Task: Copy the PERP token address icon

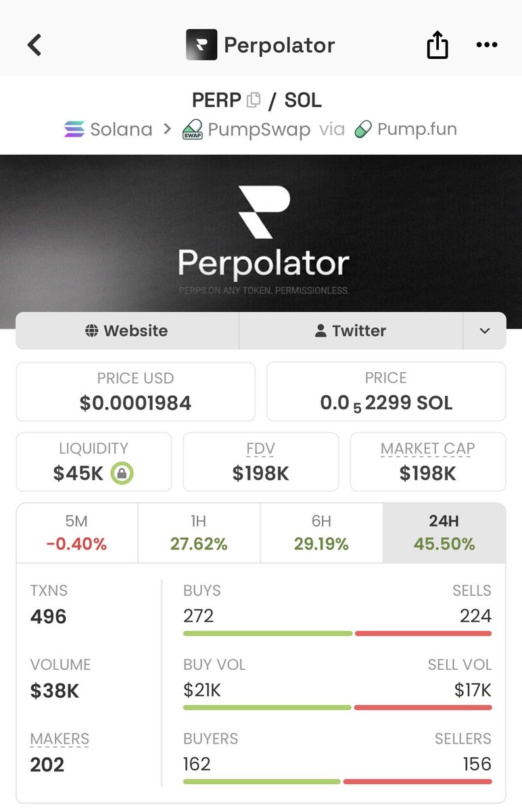Action: point(254,100)
